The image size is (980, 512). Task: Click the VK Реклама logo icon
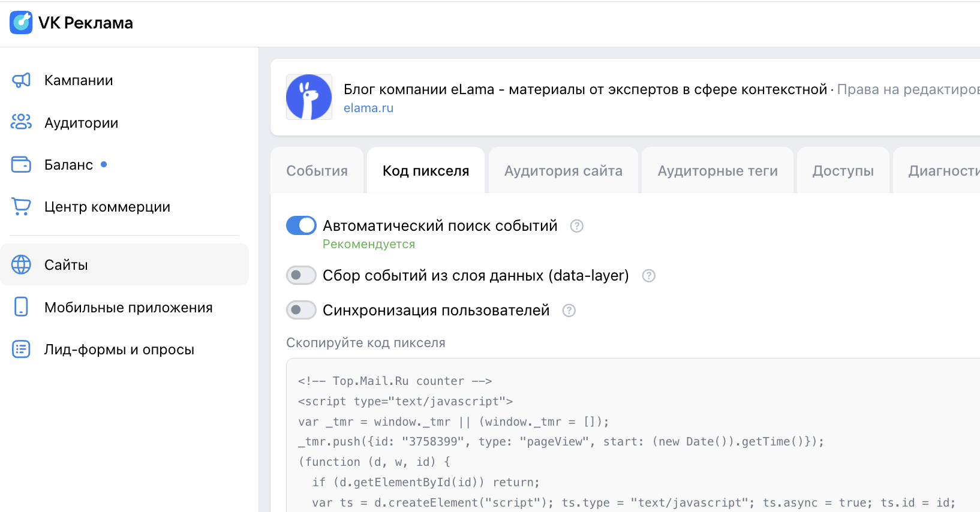tap(22, 23)
